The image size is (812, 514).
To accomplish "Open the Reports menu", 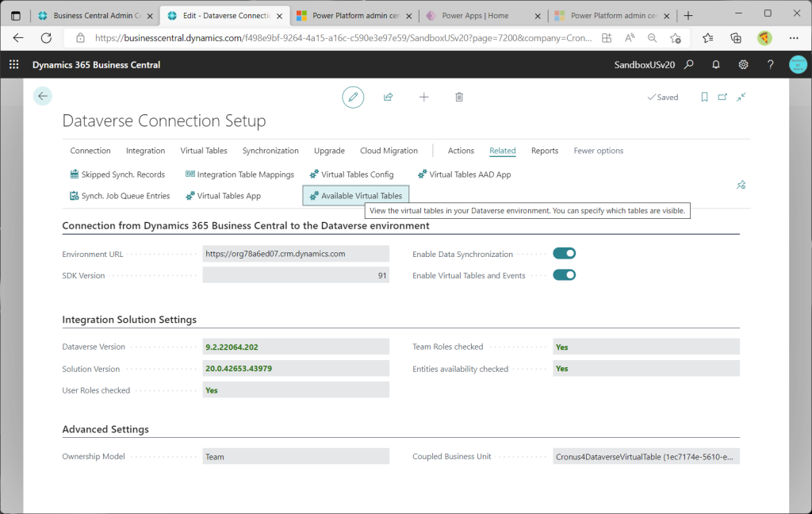I will [x=545, y=151].
